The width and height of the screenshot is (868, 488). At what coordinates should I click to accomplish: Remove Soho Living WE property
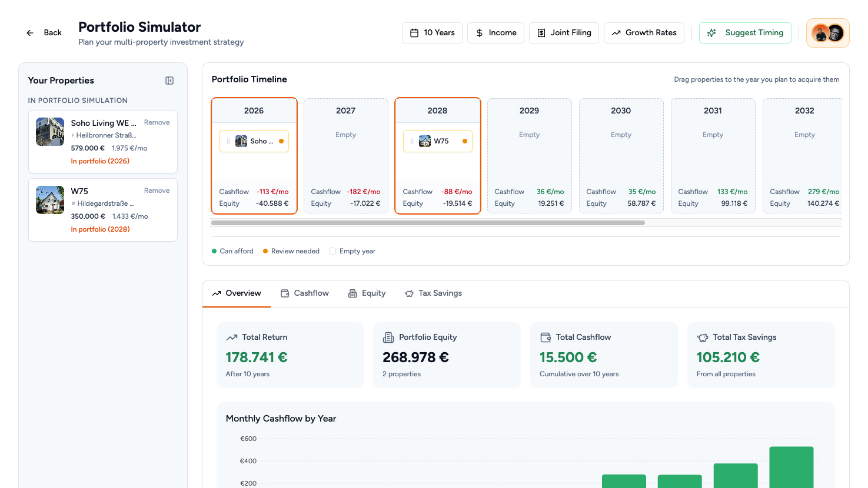tap(157, 122)
